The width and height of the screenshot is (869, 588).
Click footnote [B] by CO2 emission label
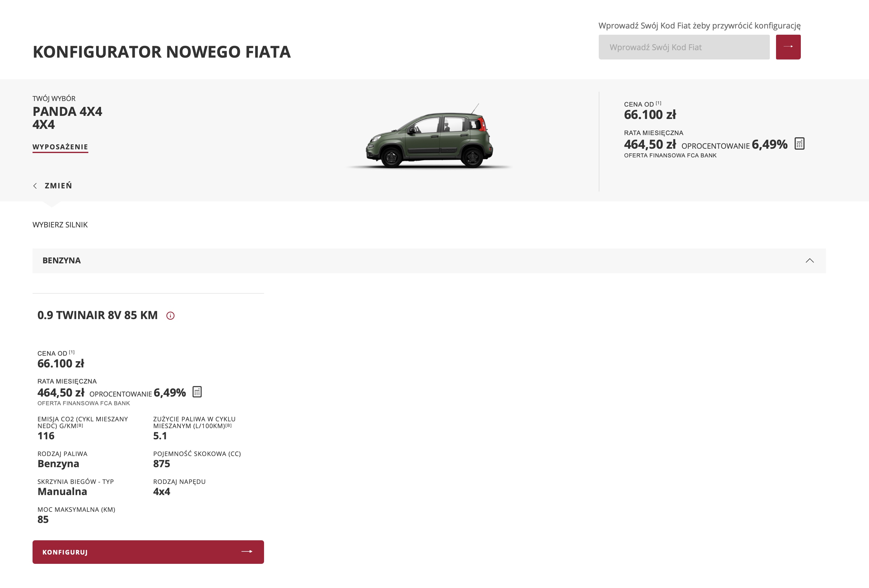[80, 425]
